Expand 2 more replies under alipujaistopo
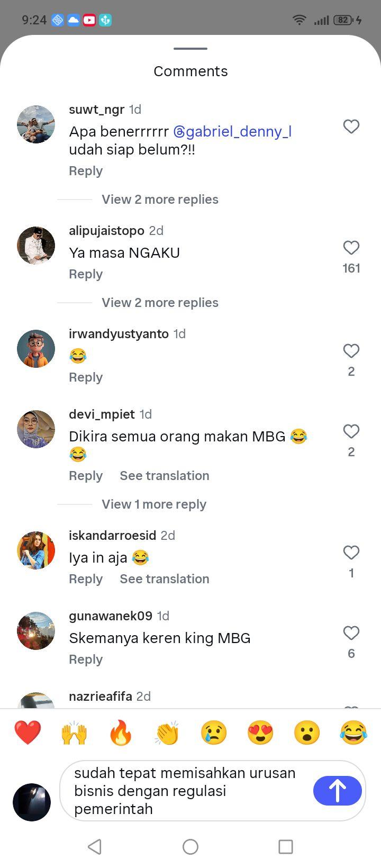This screenshot has width=381, height=868. (x=160, y=303)
